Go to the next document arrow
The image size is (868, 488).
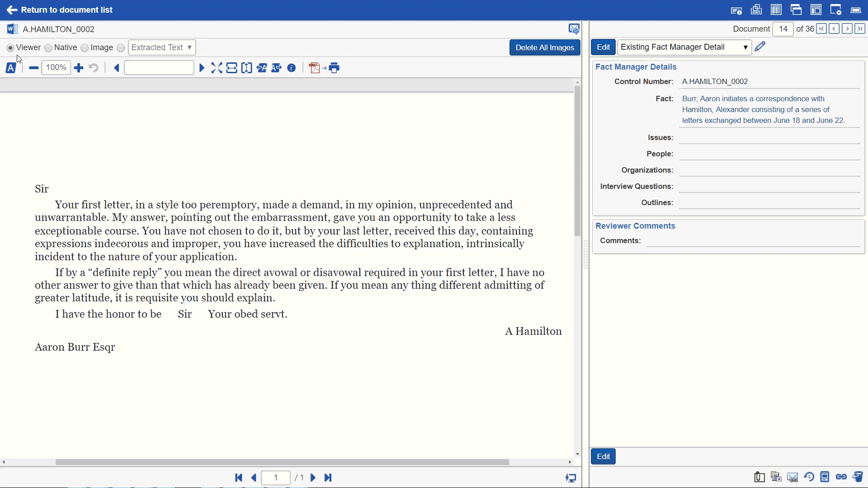pyautogui.click(x=847, y=29)
